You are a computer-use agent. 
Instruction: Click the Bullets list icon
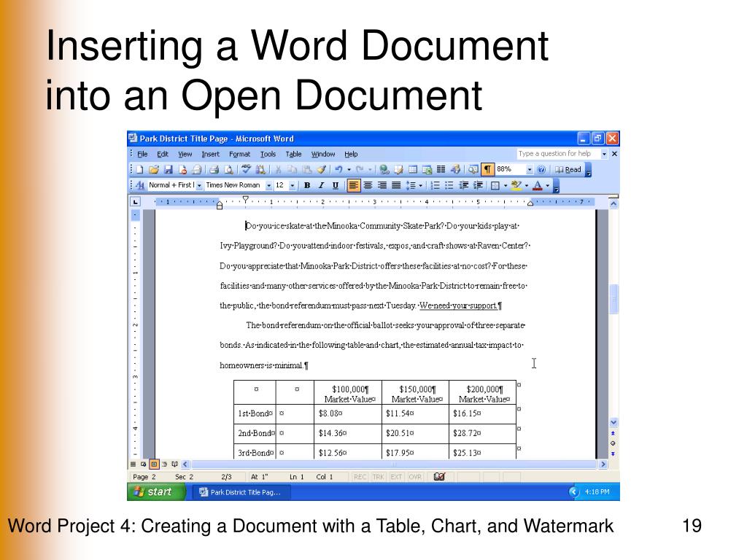click(449, 185)
